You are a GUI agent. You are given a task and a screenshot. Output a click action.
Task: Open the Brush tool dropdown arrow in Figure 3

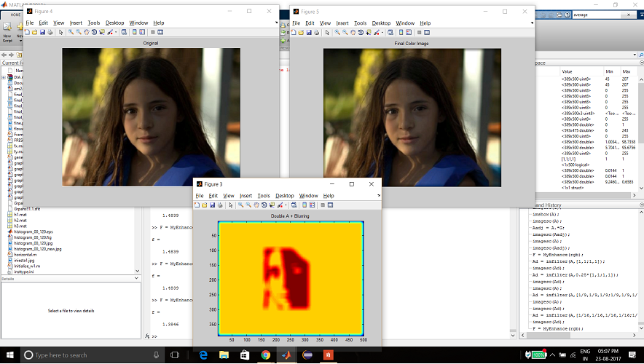click(x=286, y=205)
